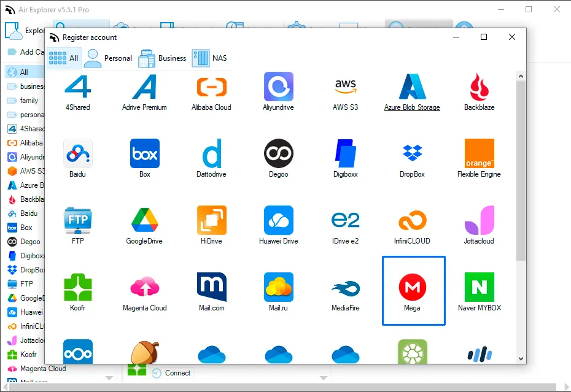The width and height of the screenshot is (571, 392).
Task: Select All filter in main sidebar
Action: click(24, 72)
